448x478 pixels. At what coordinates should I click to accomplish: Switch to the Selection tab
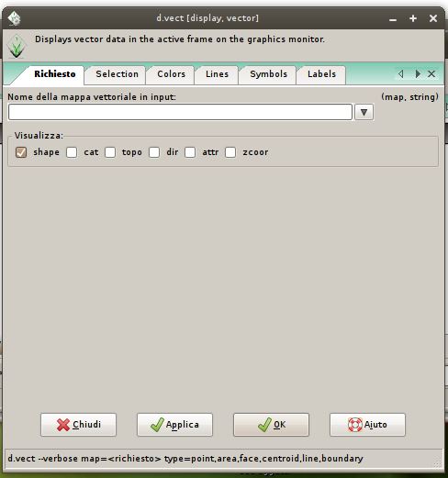coord(117,74)
